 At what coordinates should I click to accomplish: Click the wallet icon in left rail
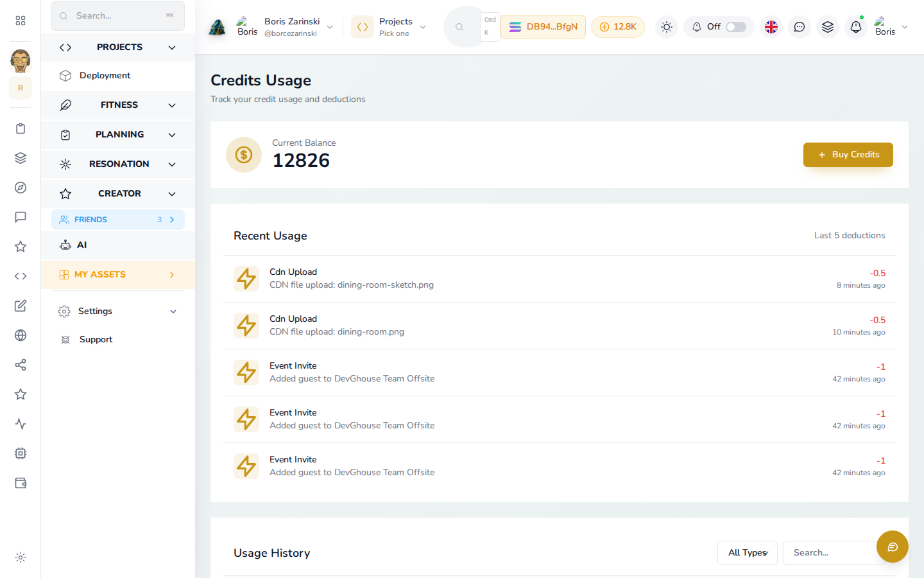[x=21, y=483]
